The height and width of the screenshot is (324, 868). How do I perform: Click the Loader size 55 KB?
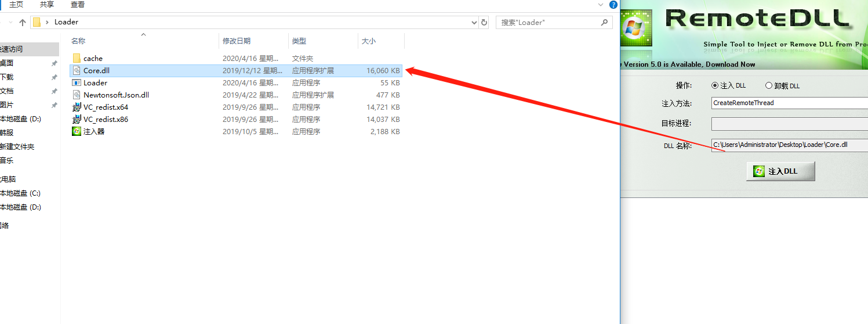click(390, 83)
